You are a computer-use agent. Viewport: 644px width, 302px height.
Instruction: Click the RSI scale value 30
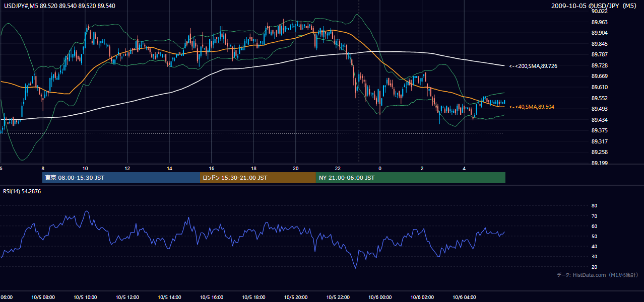pos(594,257)
